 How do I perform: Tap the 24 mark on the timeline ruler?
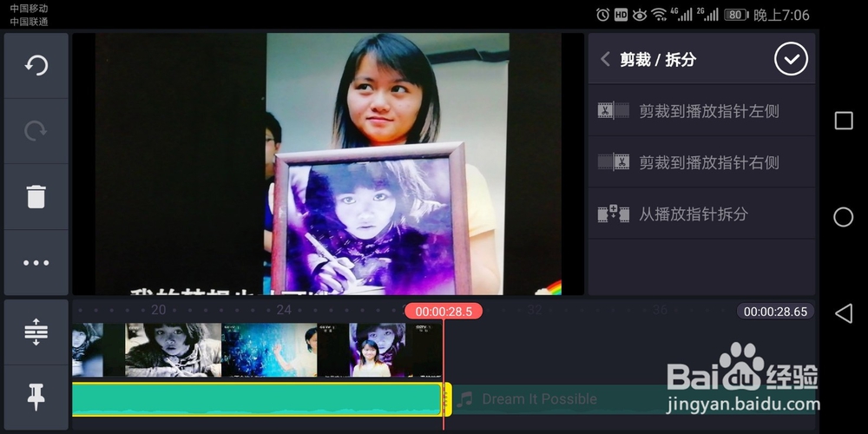click(284, 310)
